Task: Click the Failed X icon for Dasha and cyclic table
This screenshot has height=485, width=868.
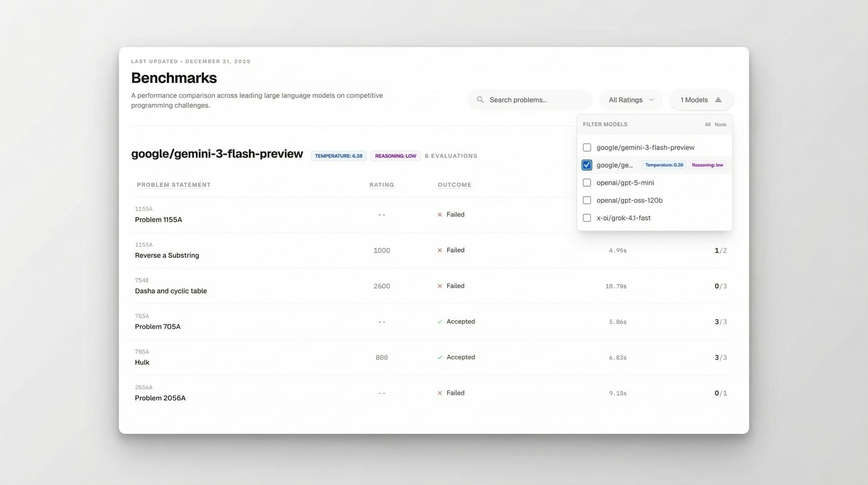Action: pyautogui.click(x=440, y=286)
